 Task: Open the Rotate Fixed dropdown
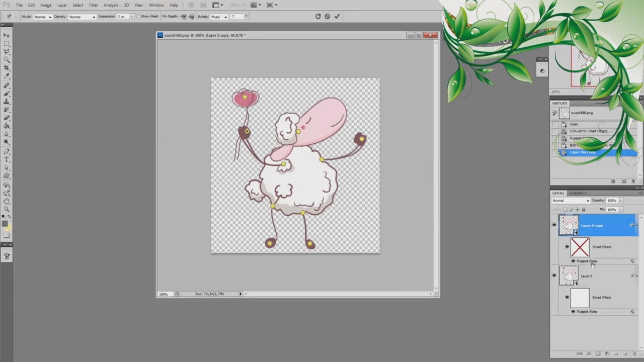[x=219, y=17]
